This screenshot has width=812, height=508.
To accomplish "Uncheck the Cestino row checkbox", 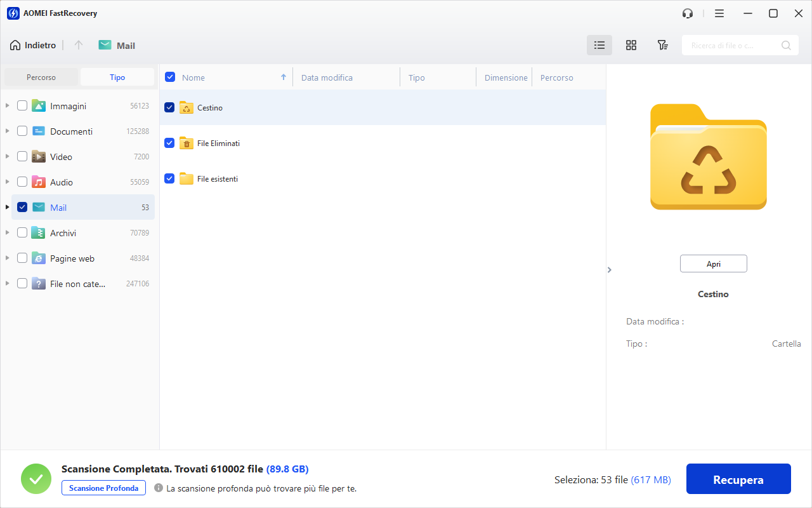I will point(169,107).
